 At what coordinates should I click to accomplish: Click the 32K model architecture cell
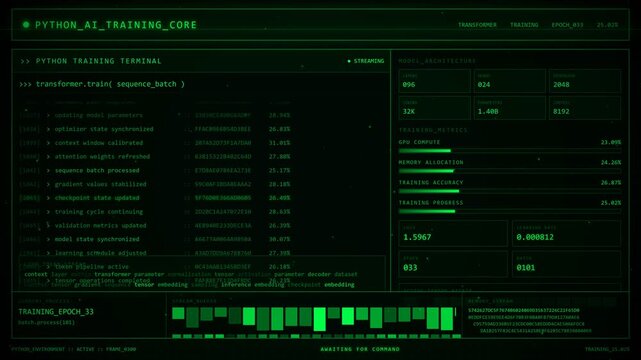click(434, 108)
